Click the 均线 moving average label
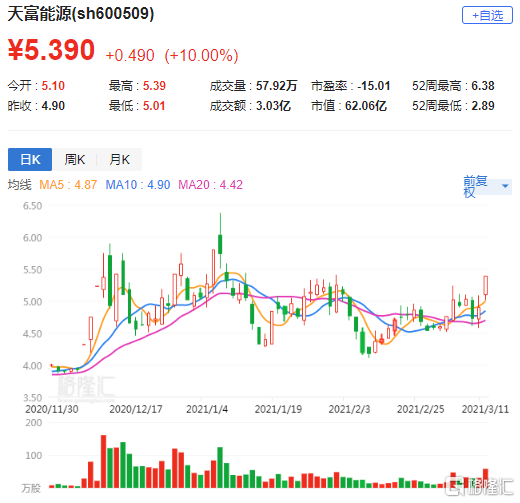This screenshot has height=503, width=520. coord(19,185)
